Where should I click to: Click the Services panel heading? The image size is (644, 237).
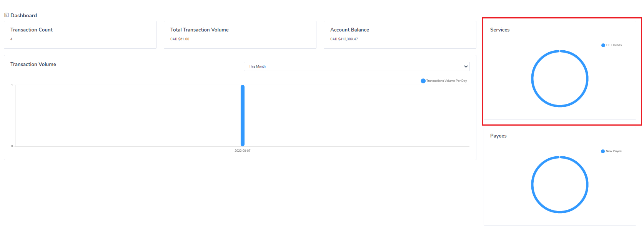click(x=499, y=30)
